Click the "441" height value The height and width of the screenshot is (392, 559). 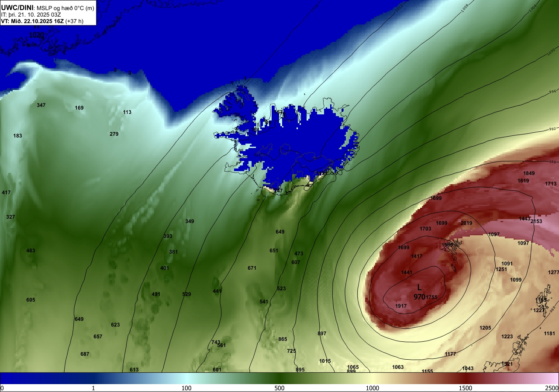[x=217, y=291]
